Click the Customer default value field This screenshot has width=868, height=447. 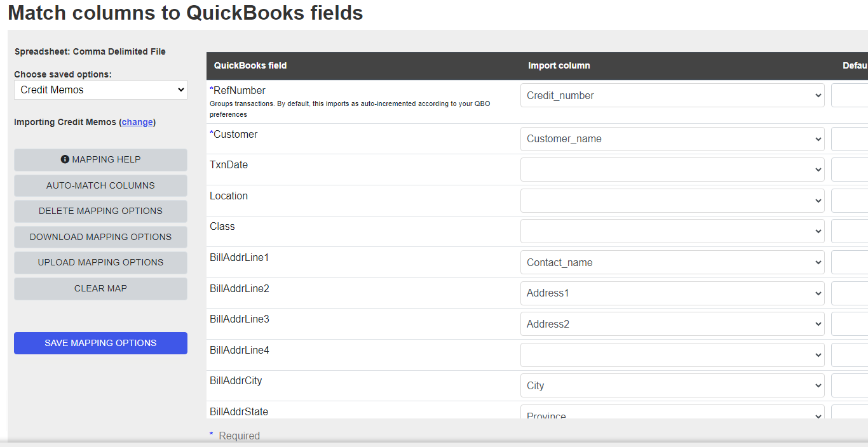pos(850,138)
